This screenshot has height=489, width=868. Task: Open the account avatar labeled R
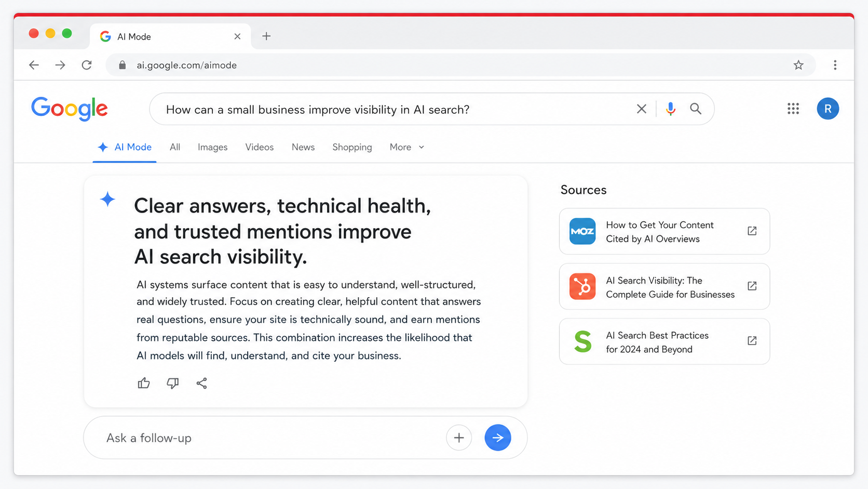coord(828,109)
